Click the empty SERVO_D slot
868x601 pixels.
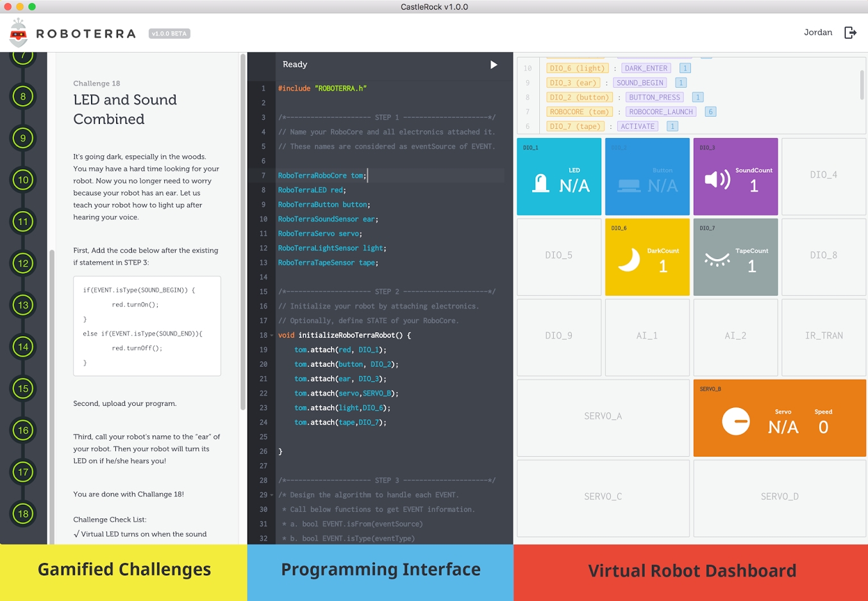(780, 498)
